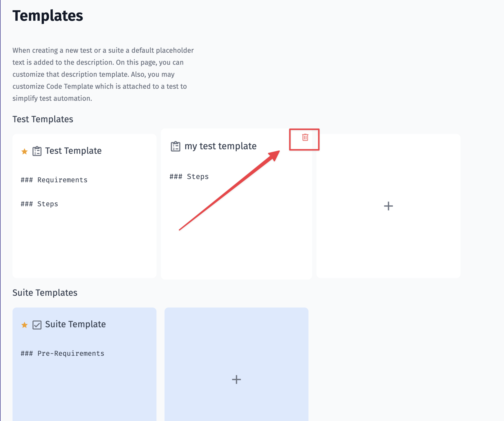Click the star on Test Template
This screenshot has width=504, height=421.
pos(24,151)
